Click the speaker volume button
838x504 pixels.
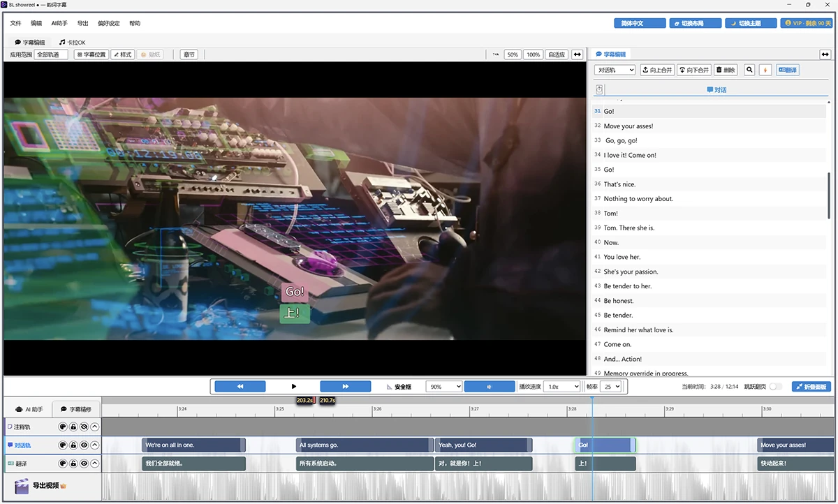tap(490, 386)
